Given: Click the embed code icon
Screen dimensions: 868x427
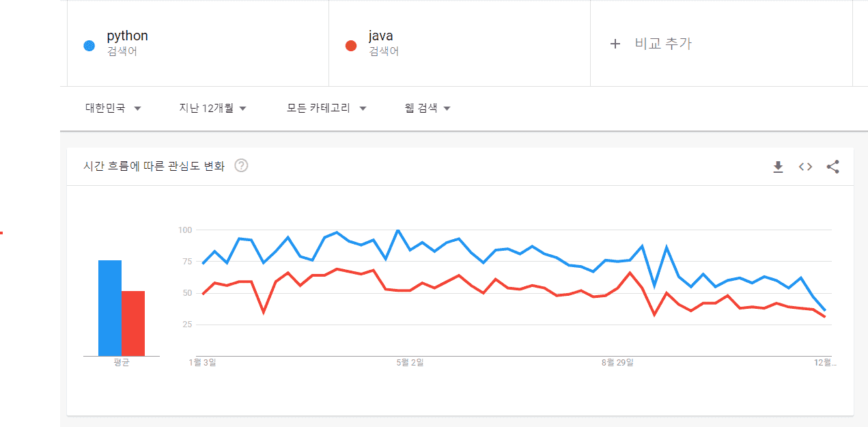Looking at the screenshot, I should tap(805, 167).
